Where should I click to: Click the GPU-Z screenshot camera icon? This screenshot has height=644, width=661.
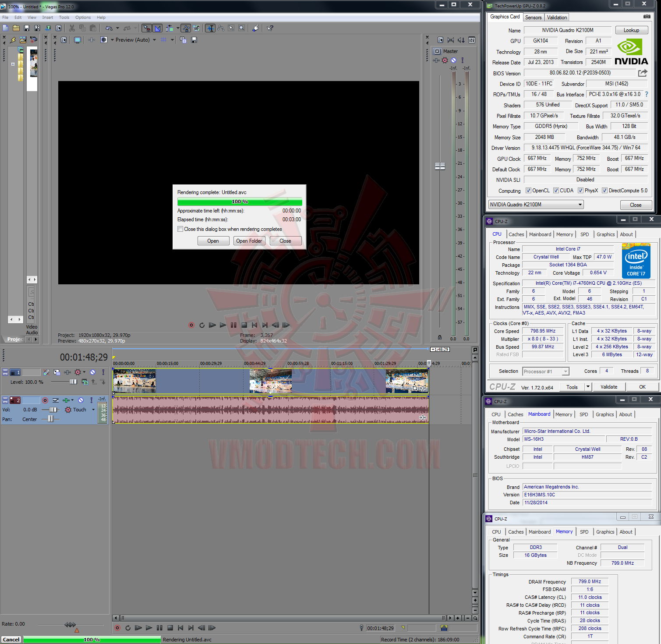647,17
